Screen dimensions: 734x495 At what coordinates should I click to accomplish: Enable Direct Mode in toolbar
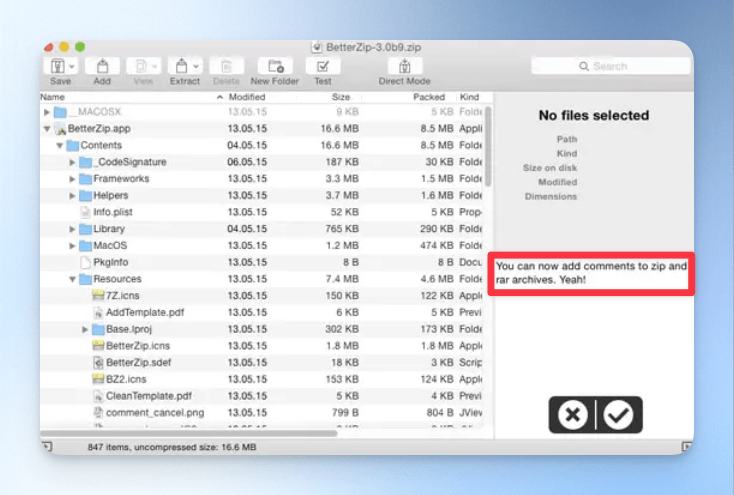point(404,66)
